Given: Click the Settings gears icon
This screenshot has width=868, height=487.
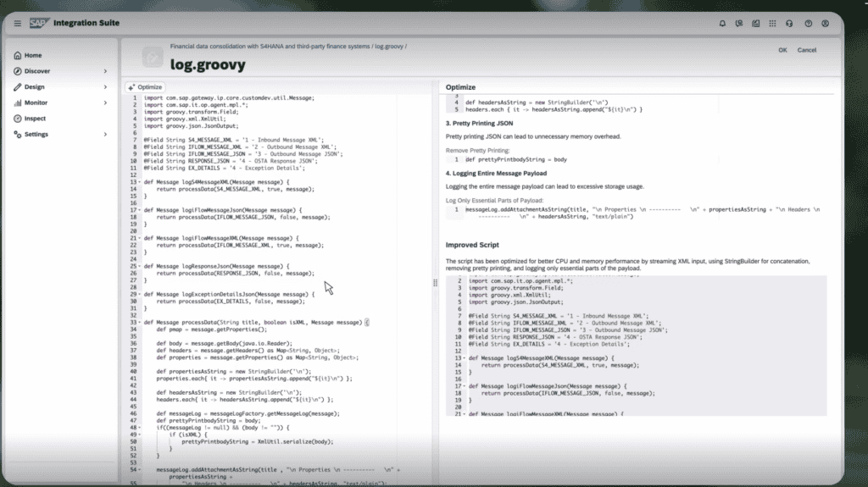Looking at the screenshot, I should (18, 135).
